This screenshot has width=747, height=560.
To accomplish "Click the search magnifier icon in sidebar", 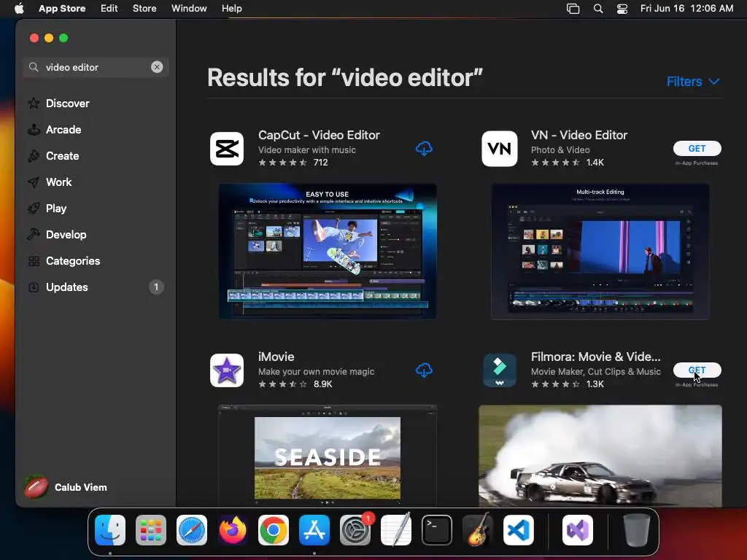I will point(34,67).
